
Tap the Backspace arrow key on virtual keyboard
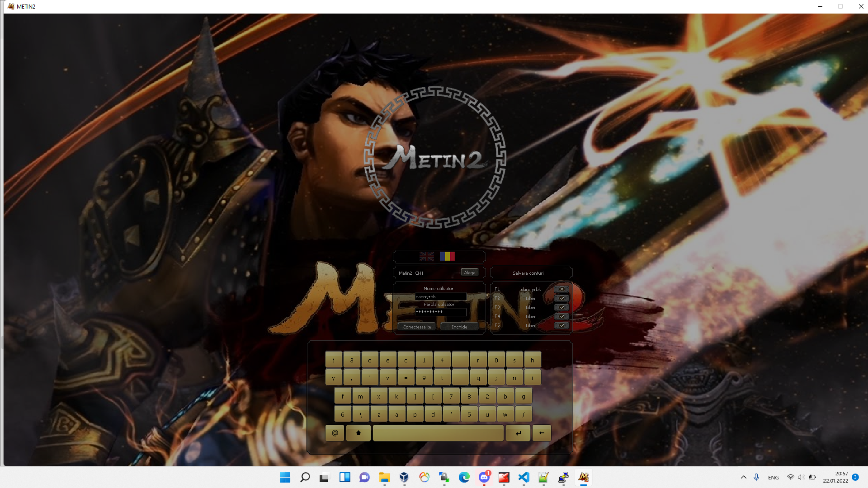point(542,433)
